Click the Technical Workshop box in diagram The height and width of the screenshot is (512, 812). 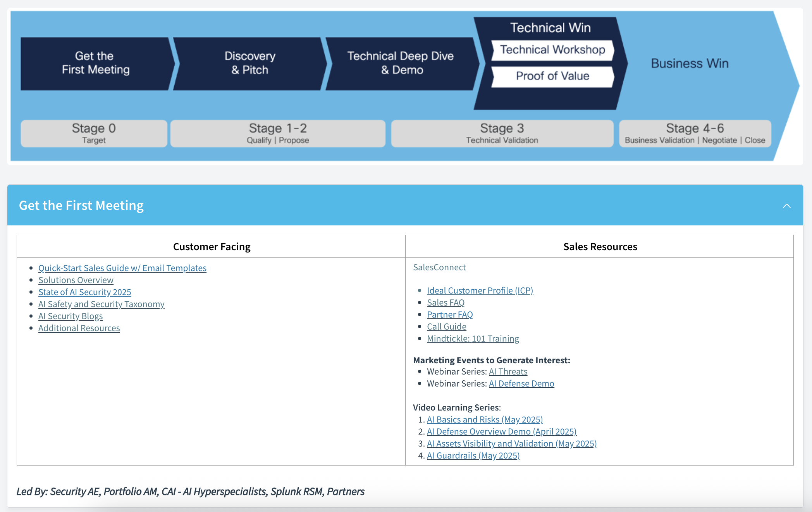[552, 50]
